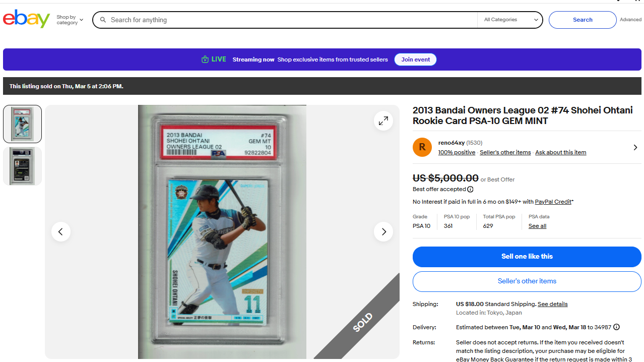The width and height of the screenshot is (644, 362).
Task: Expand seller details chevron
Action: click(x=635, y=147)
